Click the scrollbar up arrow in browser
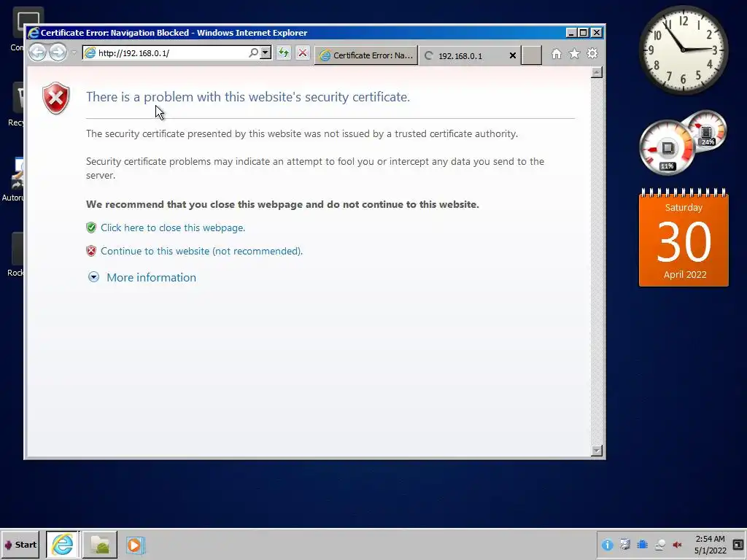Screen dimensions: 747x560 pos(597,72)
